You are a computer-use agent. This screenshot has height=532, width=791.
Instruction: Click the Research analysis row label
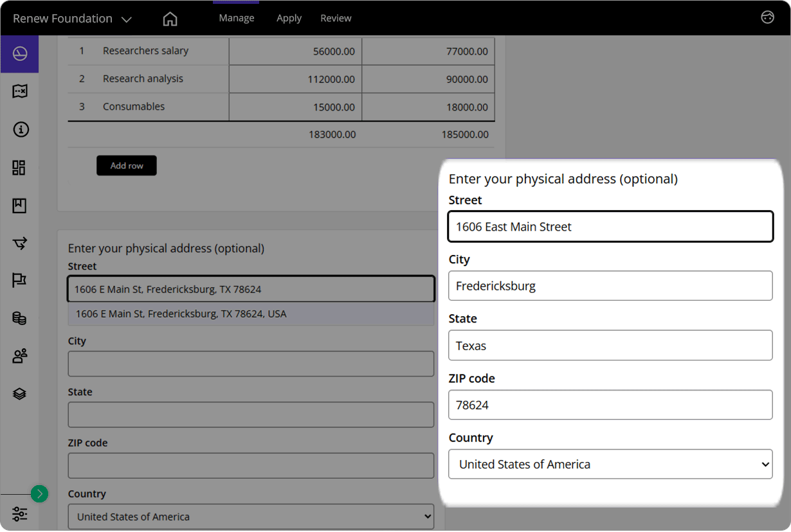click(143, 78)
